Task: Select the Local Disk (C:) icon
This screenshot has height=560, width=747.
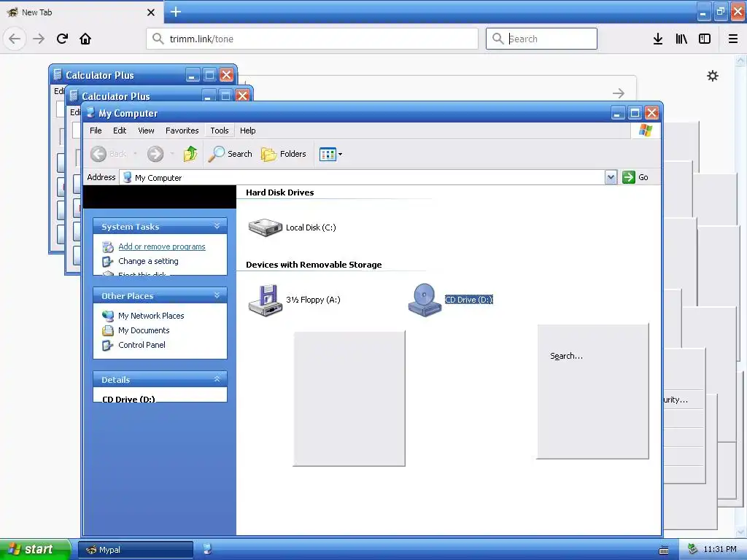Action: 266,227
